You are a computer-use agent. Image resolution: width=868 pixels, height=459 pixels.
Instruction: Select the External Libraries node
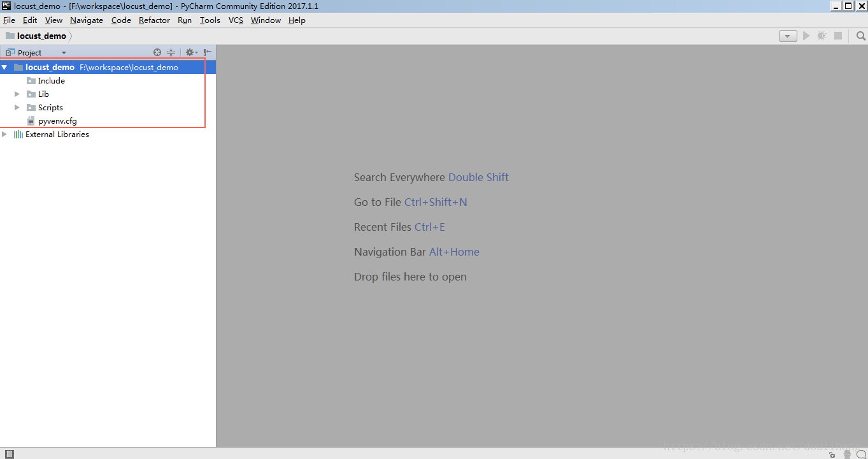pyautogui.click(x=57, y=134)
